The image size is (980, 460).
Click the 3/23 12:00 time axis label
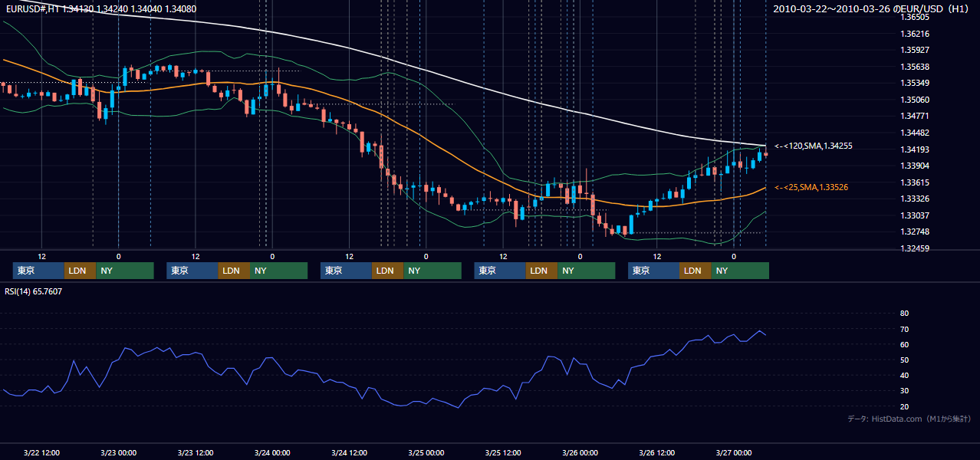coord(195,453)
